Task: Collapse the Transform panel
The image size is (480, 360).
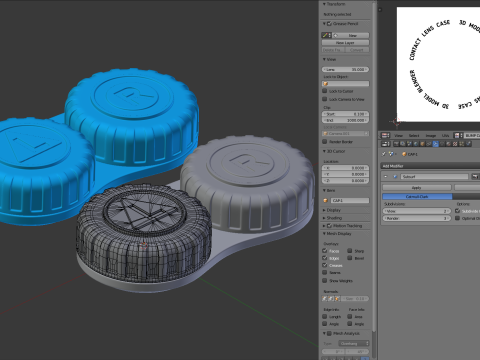Action: (324, 4)
